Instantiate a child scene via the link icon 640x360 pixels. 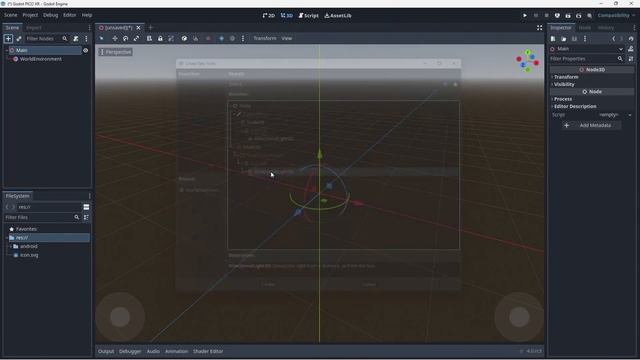pyautogui.click(x=19, y=39)
